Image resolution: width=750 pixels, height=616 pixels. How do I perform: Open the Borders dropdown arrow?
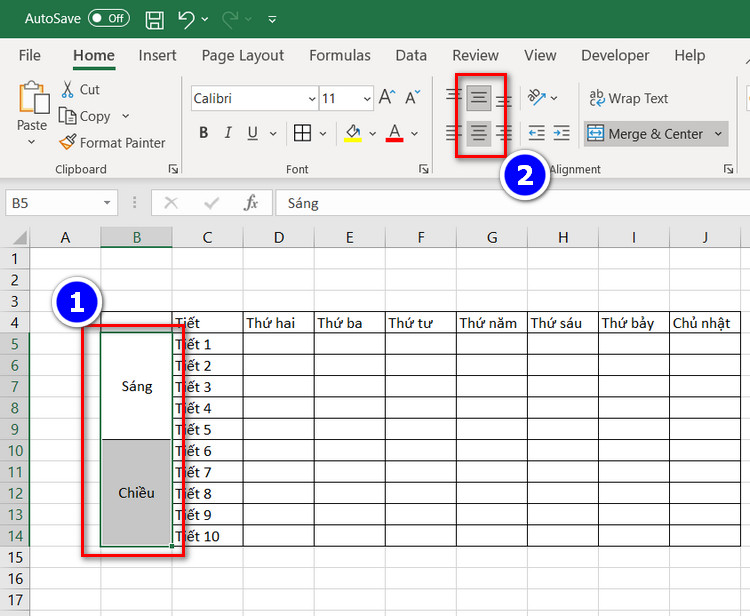[x=323, y=133]
